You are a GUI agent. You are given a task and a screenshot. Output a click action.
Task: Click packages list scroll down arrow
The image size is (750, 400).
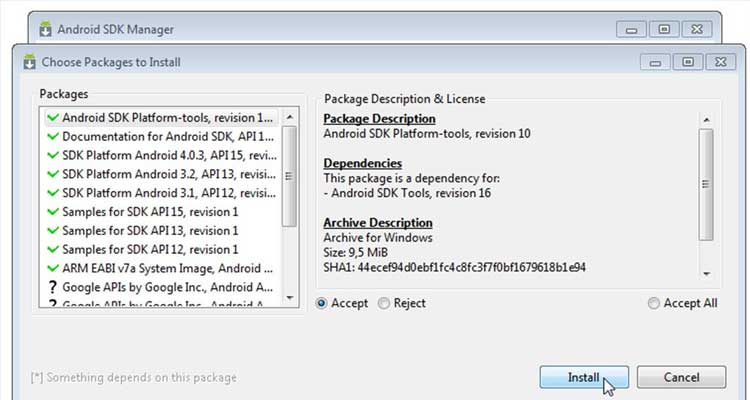(289, 298)
